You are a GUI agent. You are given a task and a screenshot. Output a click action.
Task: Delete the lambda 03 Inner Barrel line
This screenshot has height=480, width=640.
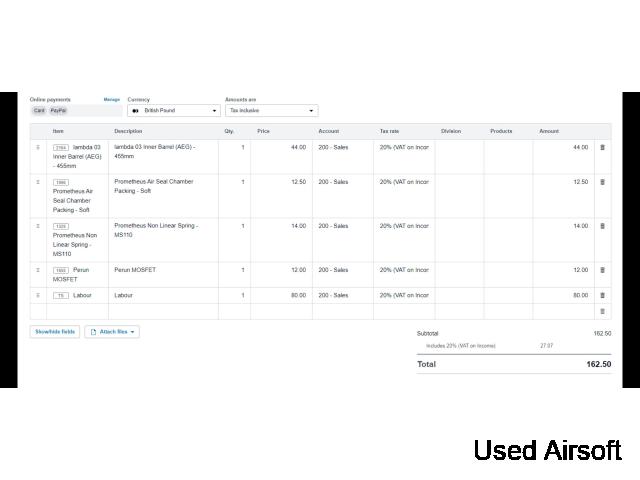coord(602,147)
